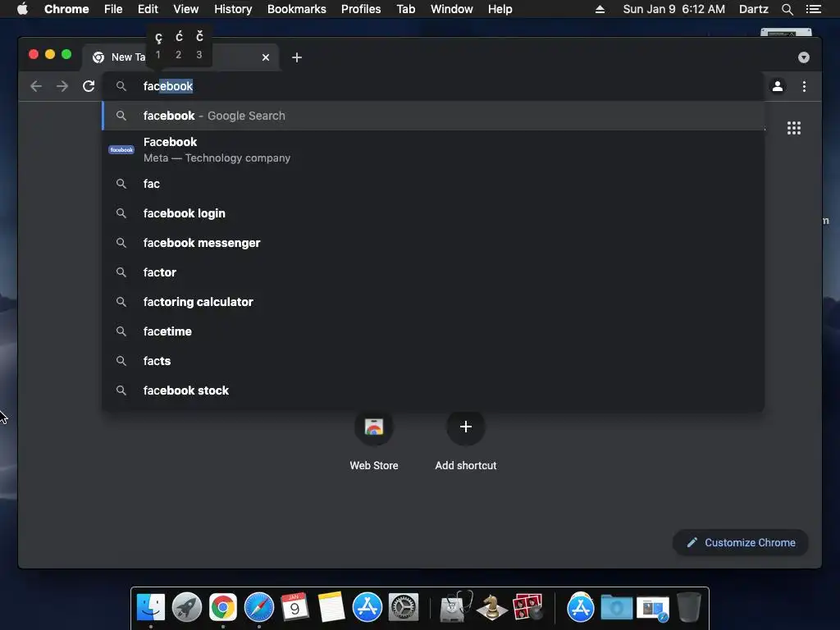Image resolution: width=840 pixels, height=630 pixels.
Task: Open the blue folder in the dock
Action: pyautogui.click(x=616, y=608)
